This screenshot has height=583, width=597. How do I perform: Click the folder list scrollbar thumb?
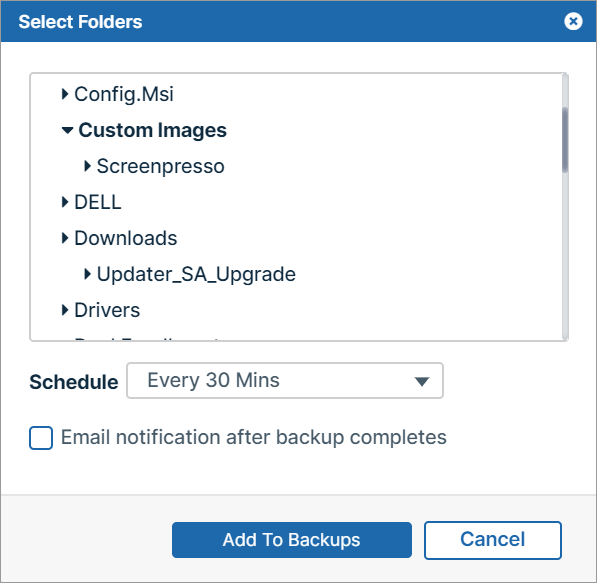coord(565,140)
